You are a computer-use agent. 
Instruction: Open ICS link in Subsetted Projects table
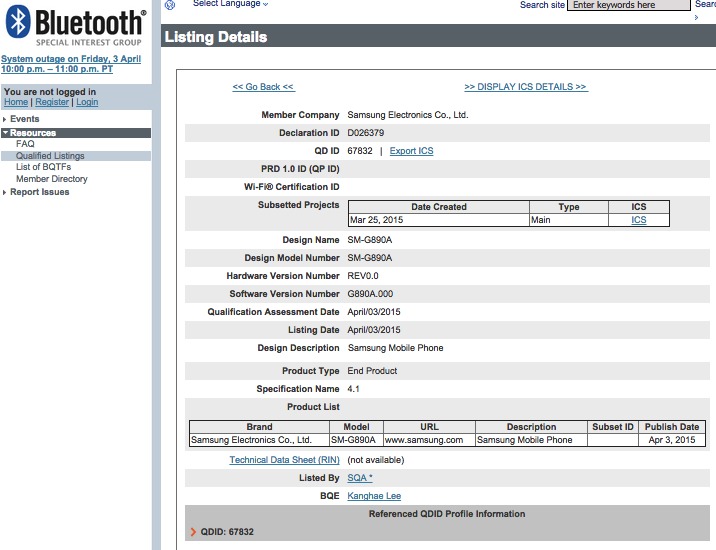(638, 220)
